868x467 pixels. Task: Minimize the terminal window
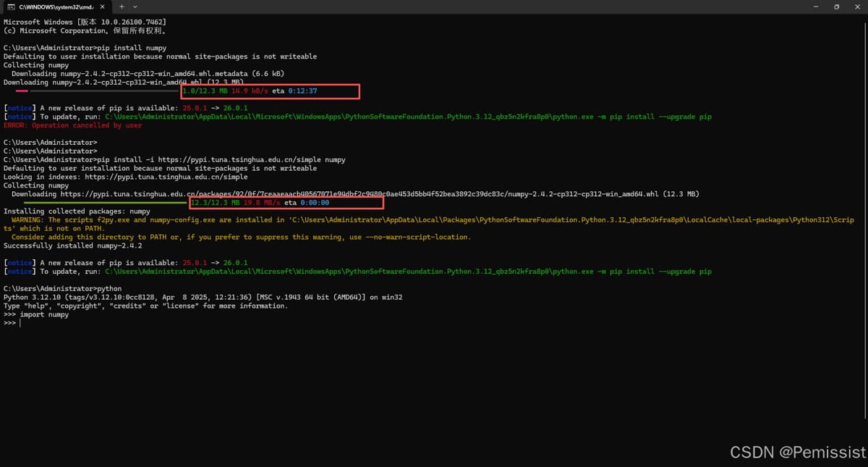point(815,7)
